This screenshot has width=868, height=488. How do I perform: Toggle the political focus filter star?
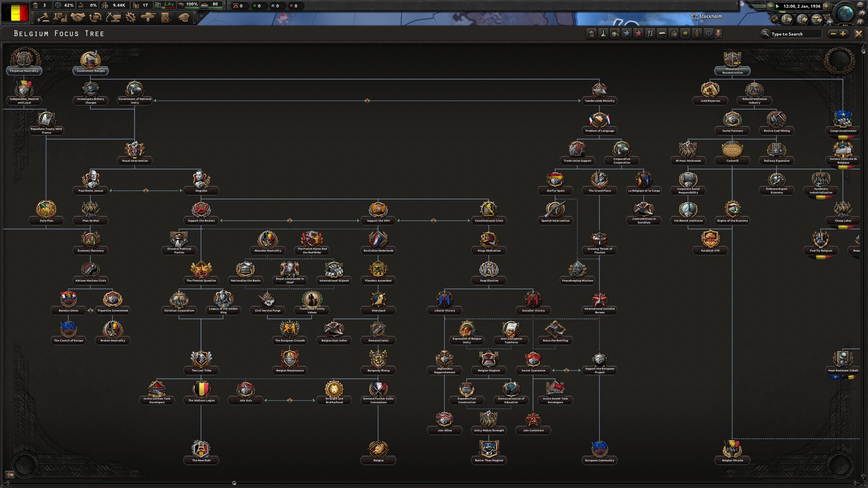[627, 34]
